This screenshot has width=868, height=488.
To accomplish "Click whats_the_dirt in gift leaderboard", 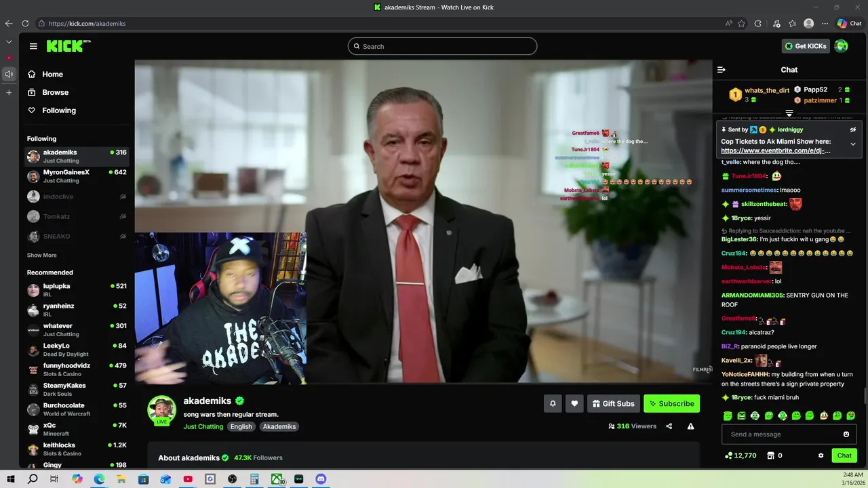I will point(767,90).
